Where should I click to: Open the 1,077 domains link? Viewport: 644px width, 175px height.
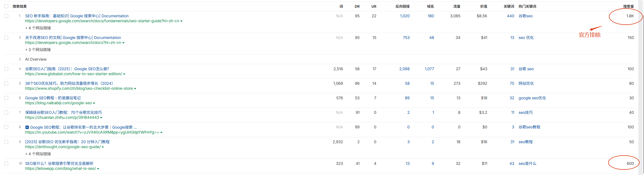click(429, 69)
